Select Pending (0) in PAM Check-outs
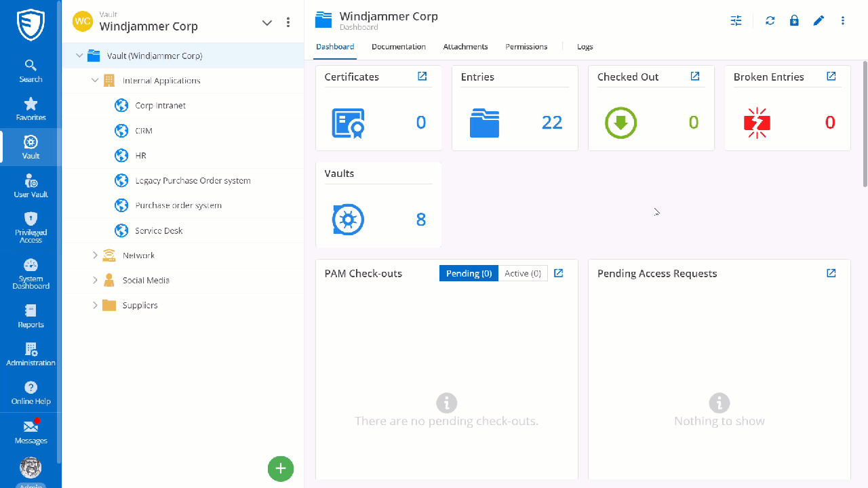 point(469,273)
